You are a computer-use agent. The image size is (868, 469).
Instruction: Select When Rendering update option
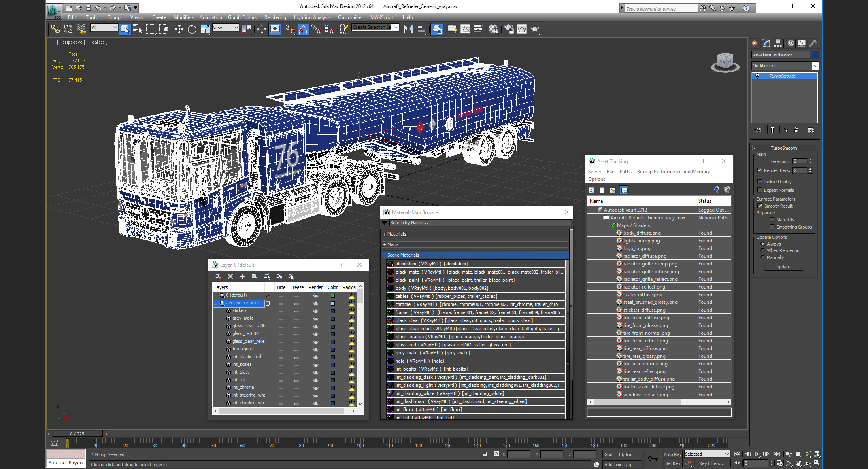[762, 250]
